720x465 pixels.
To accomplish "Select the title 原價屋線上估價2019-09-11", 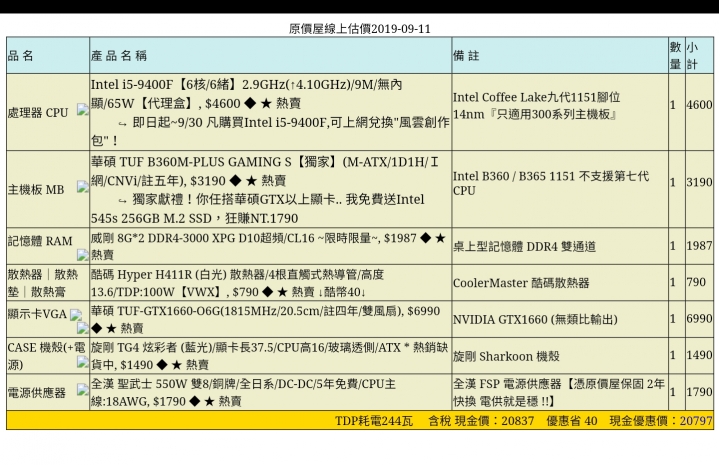I will click(360, 29).
